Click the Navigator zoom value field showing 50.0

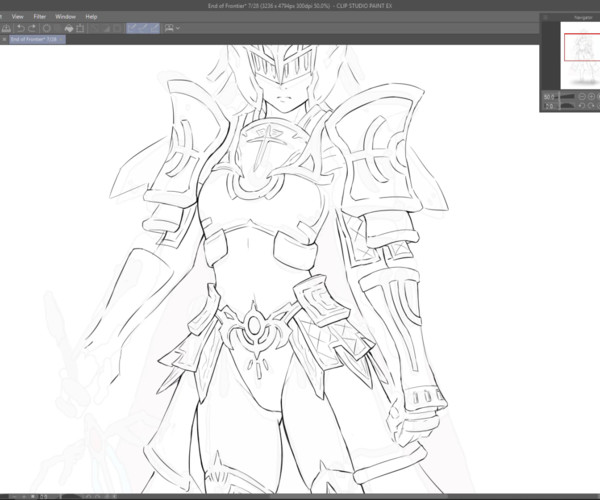549,97
